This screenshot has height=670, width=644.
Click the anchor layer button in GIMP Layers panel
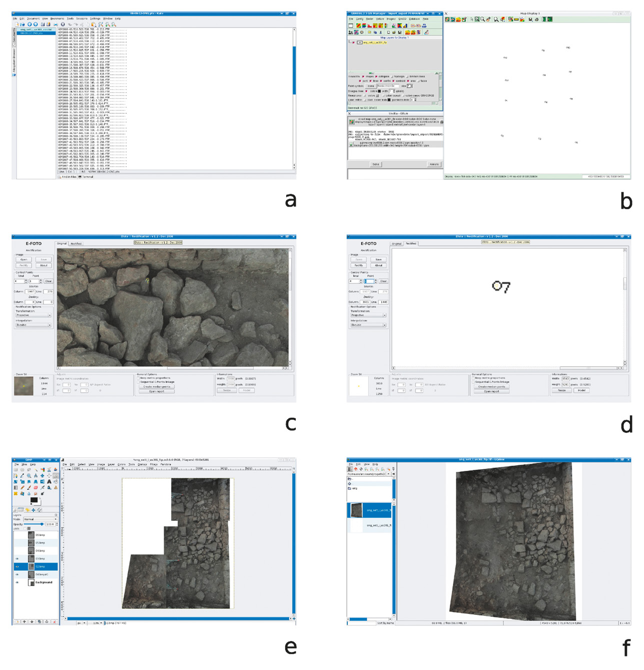click(x=47, y=621)
